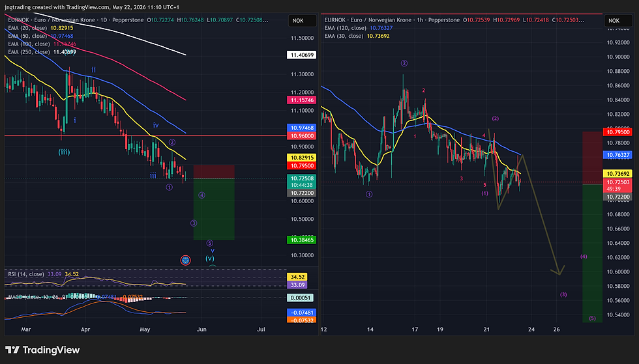Screen dimensions: 639x364
Task: Select the green profit zone on daily short position
Action: [214, 209]
